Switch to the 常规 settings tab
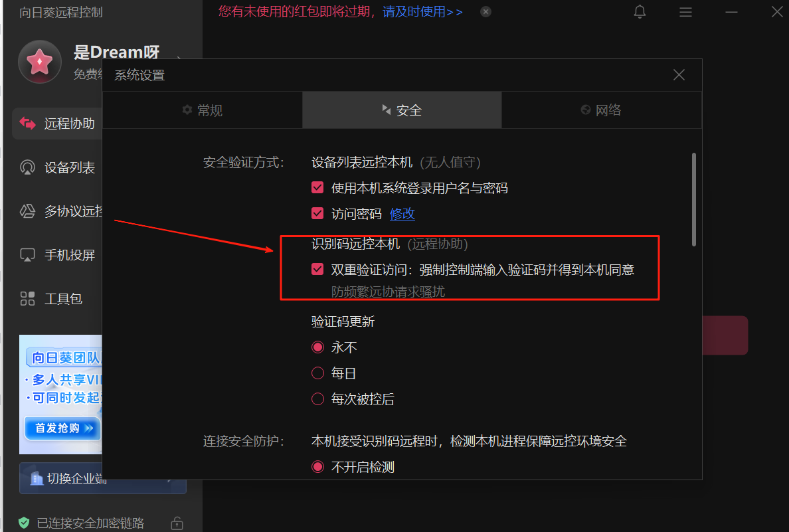789x532 pixels. click(x=203, y=110)
